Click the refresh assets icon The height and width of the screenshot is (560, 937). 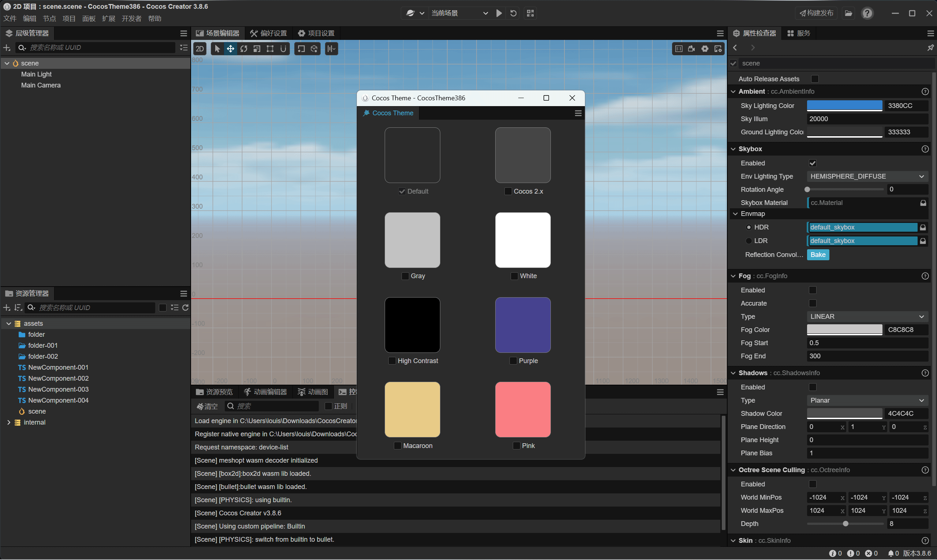coord(185,307)
